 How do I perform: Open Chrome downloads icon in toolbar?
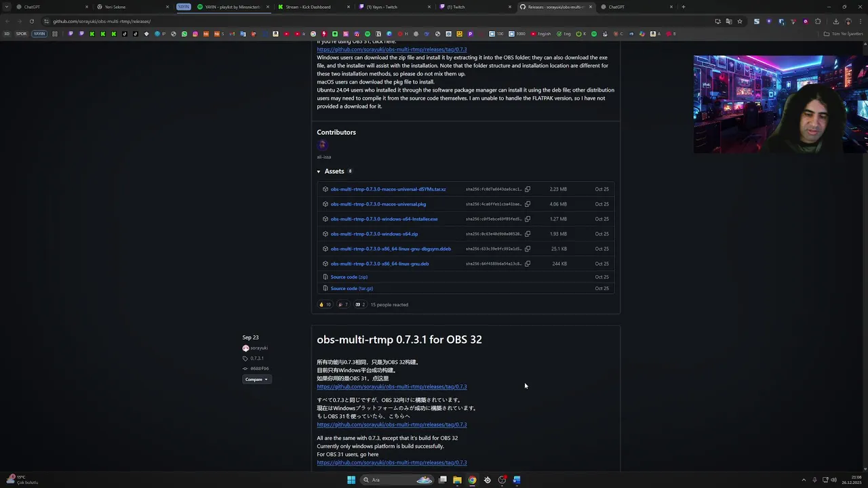coord(835,21)
